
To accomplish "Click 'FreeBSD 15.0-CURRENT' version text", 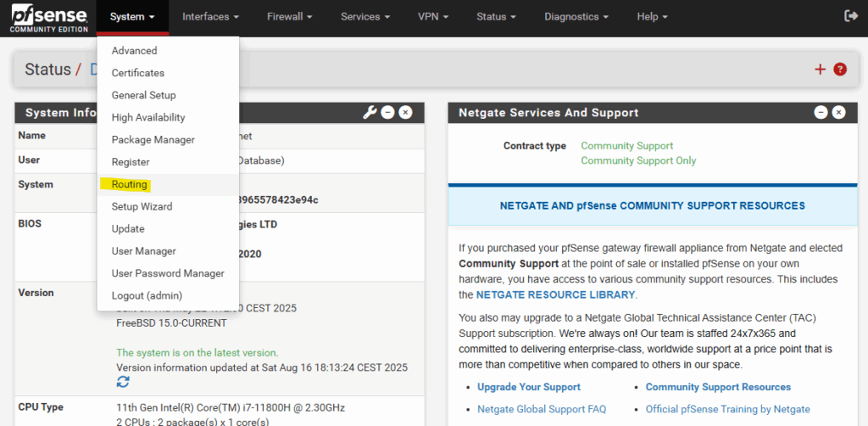I will (171, 323).
